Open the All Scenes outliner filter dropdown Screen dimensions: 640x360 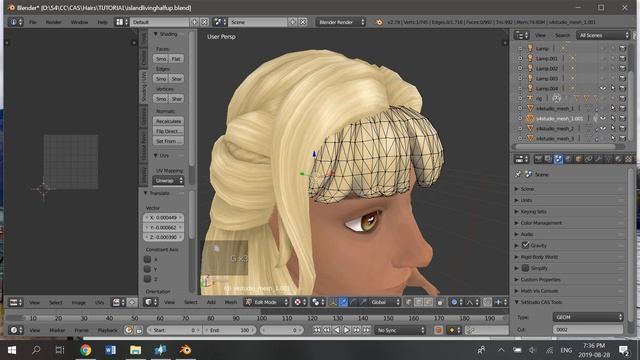[x=603, y=36]
